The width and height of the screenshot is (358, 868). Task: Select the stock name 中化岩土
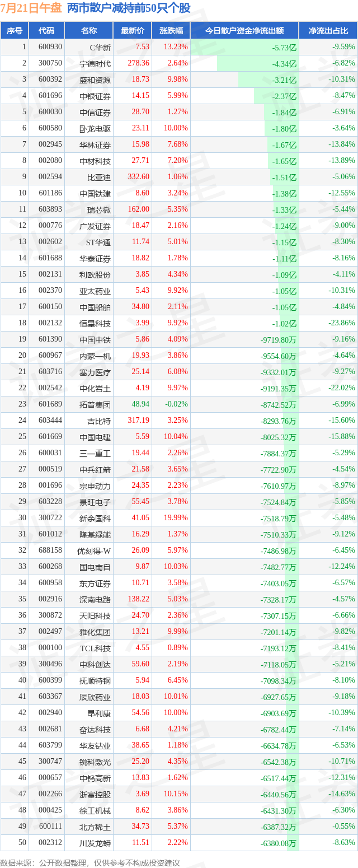tap(95, 388)
